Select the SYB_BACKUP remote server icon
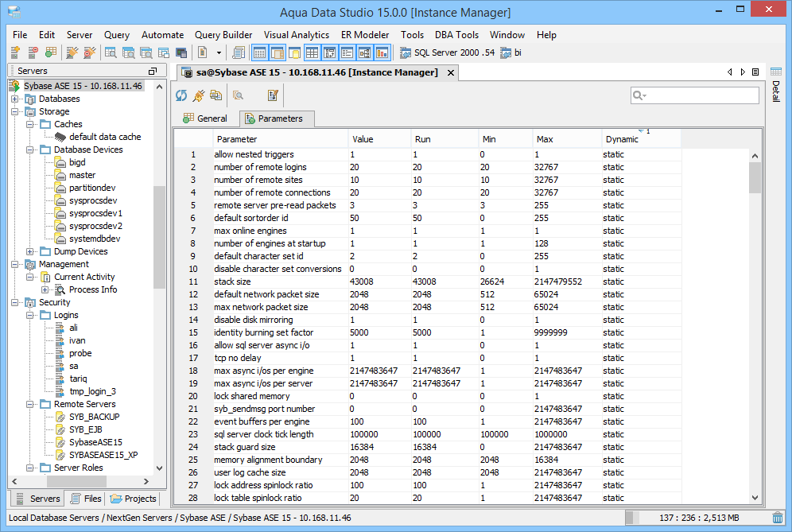The image size is (792, 532). (x=60, y=417)
